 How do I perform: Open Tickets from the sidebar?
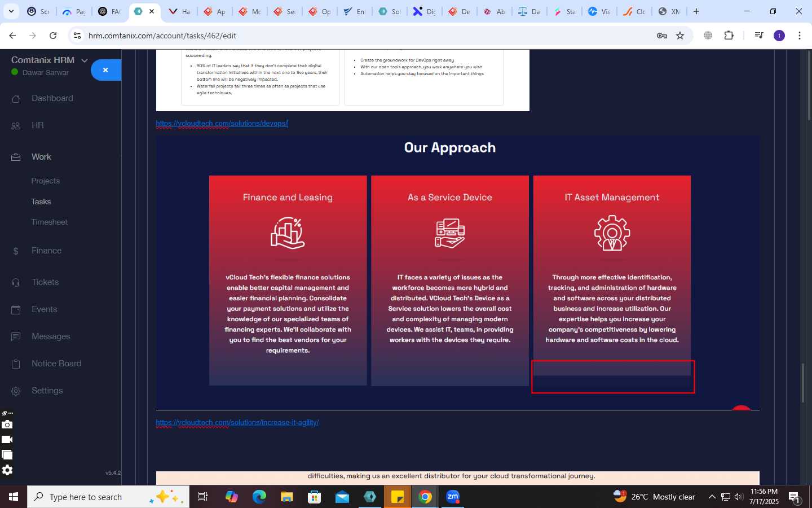click(45, 282)
